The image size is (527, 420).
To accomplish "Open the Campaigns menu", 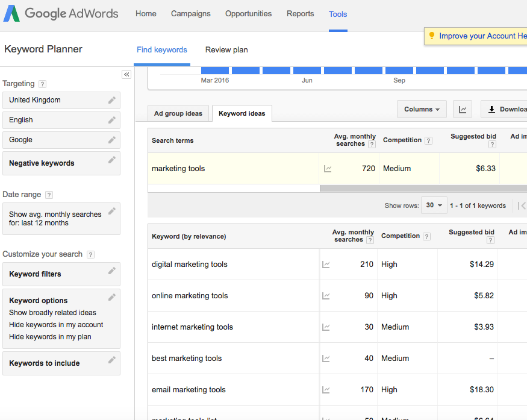I will click(x=190, y=14).
